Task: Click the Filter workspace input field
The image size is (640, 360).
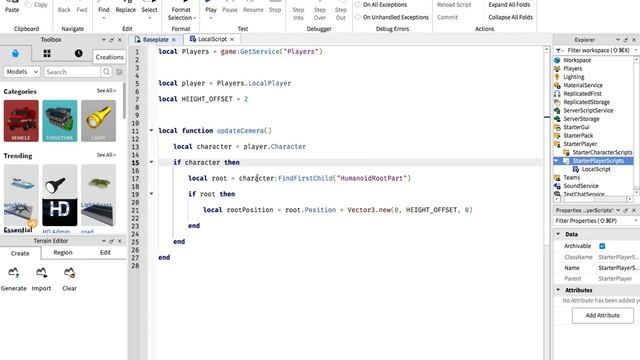Action: pyautogui.click(x=598, y=50)
